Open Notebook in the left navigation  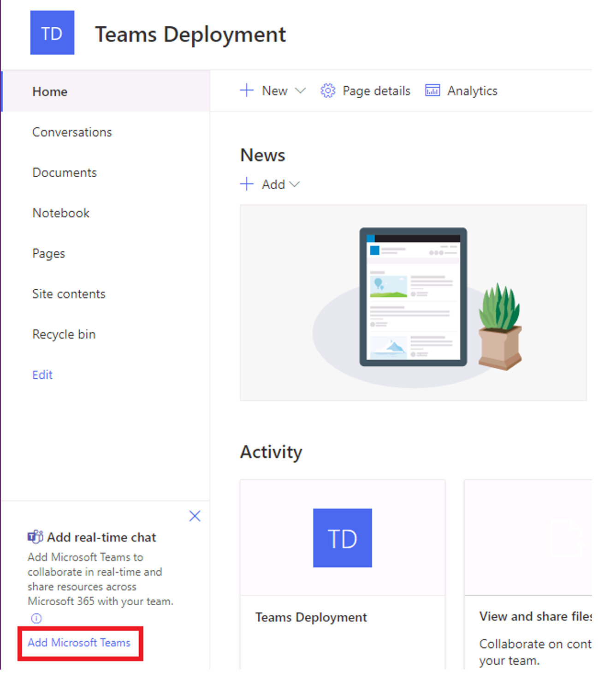tap(61, 213)
